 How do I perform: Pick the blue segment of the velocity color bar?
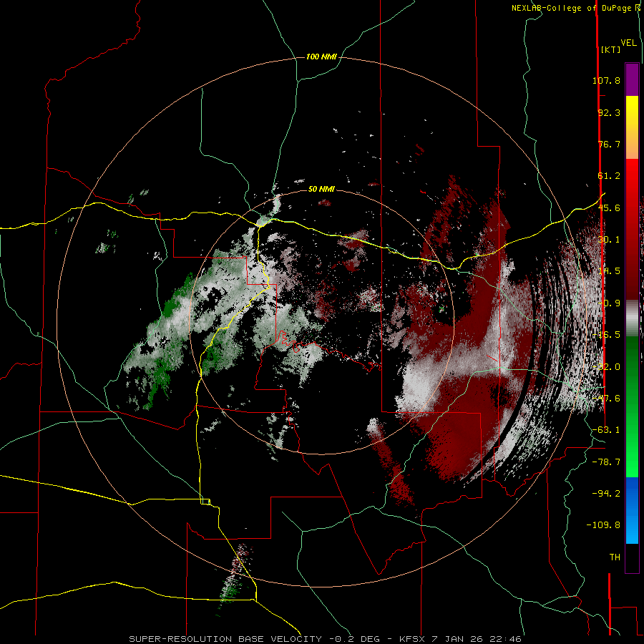click(x=632, y=510)
